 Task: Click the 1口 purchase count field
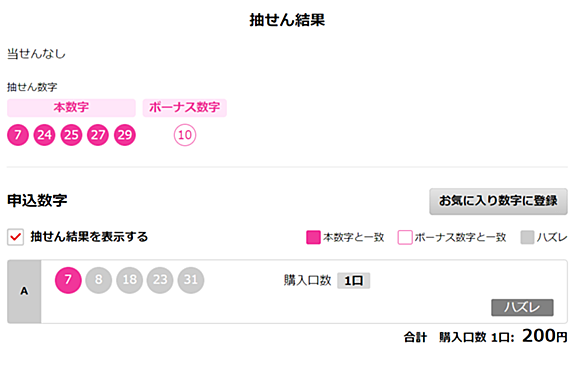354,281
